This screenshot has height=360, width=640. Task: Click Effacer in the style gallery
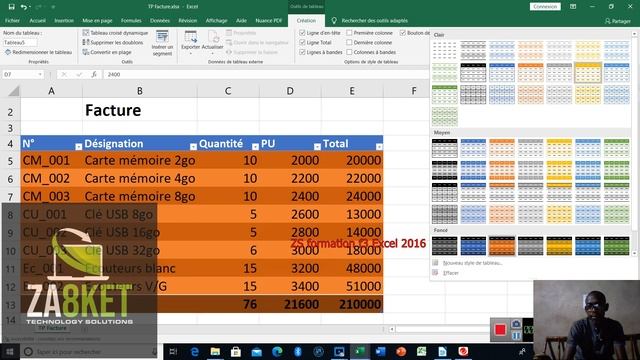tap(451, 273)
